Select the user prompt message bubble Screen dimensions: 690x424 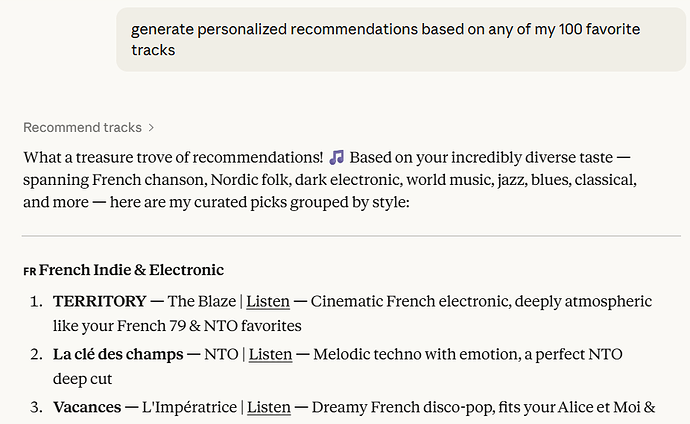click(x=400, y=40)
